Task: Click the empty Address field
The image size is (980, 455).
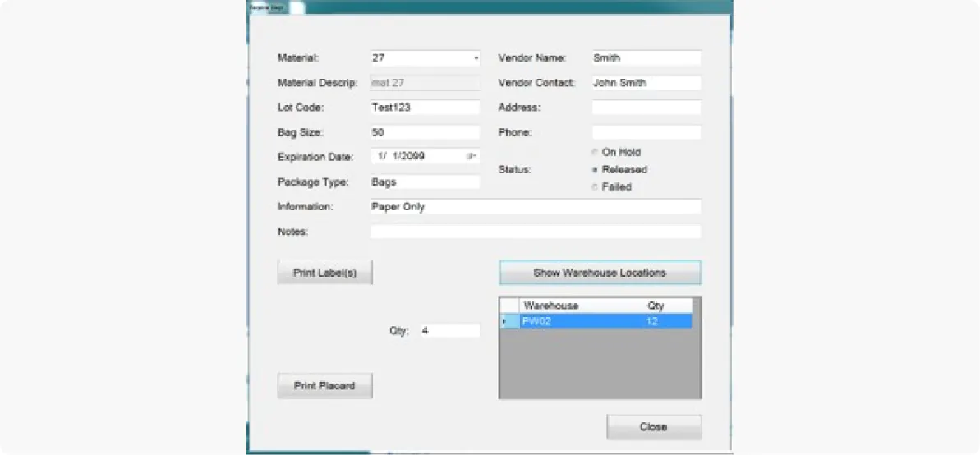Action: pos(646,108)
